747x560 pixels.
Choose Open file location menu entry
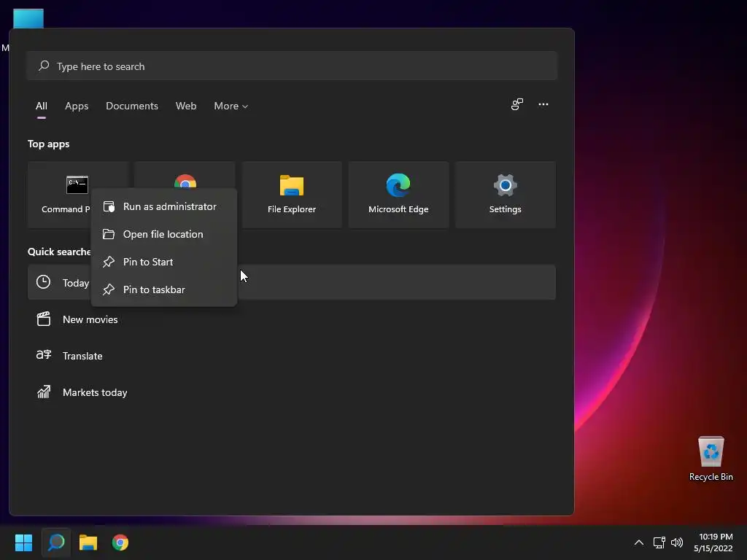pyautogui.click(x=164, y=234)
